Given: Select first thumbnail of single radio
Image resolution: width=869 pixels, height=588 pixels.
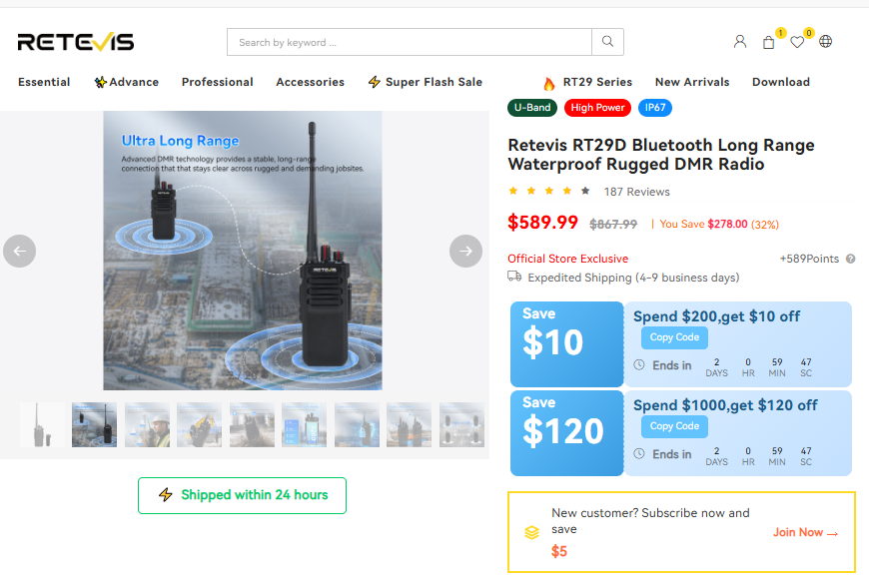Looking at the screenshot, I should coord(42,424).
